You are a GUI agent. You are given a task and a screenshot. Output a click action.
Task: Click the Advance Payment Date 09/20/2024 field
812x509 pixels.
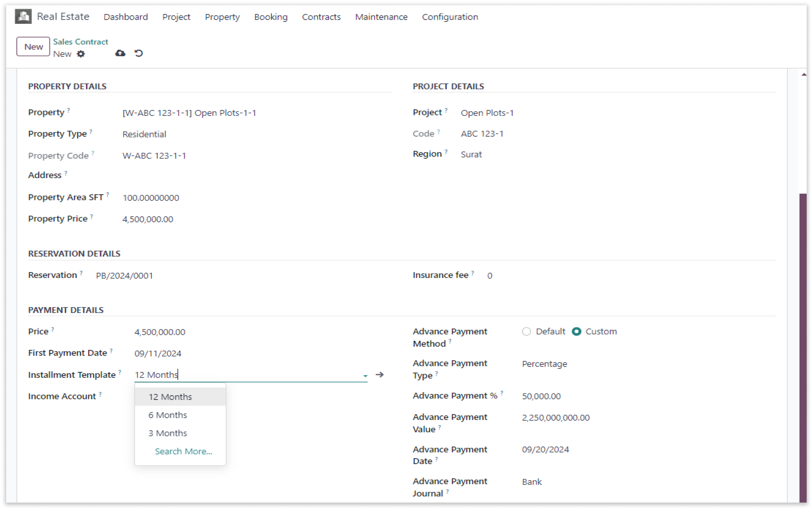pyautogui.click(x=545, y=449)
